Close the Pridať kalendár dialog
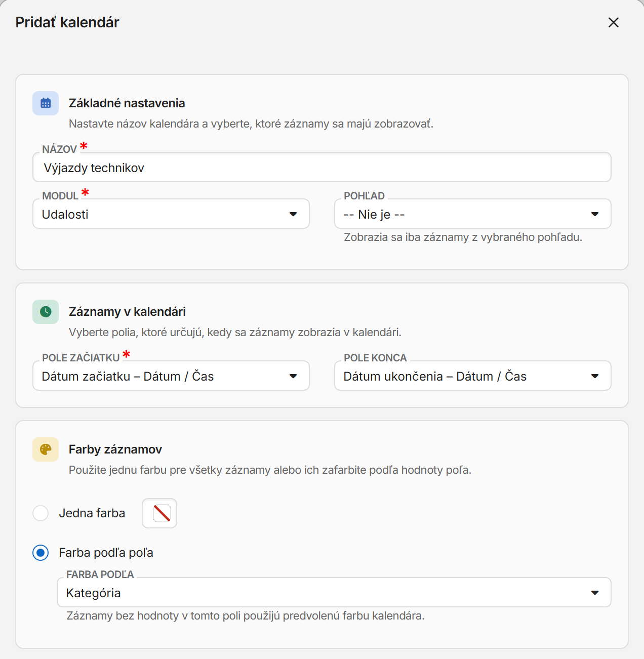The width and height of the screenshot is (644, 659). pyautogui.click(x=613, y=22)
